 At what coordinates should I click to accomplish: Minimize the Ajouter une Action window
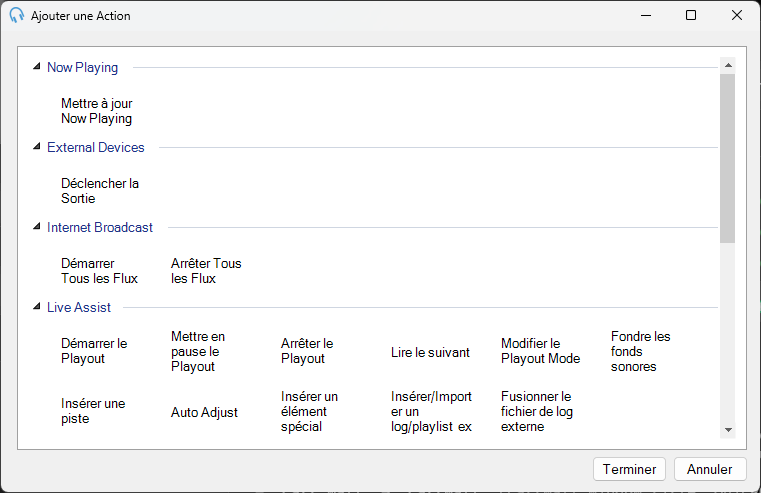pos(645,16)
